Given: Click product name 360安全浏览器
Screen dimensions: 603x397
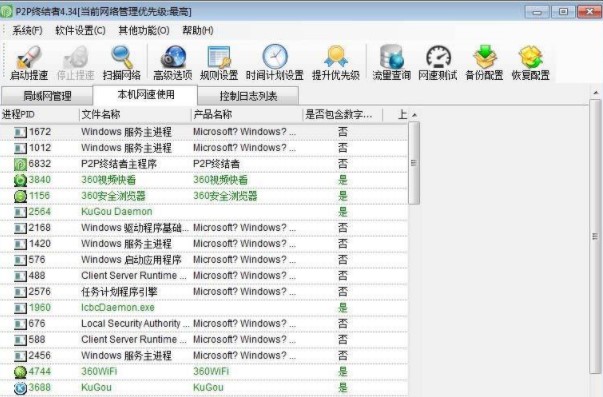Looking at the screenshot, I should pyautogui.click(x=225, y=196).
